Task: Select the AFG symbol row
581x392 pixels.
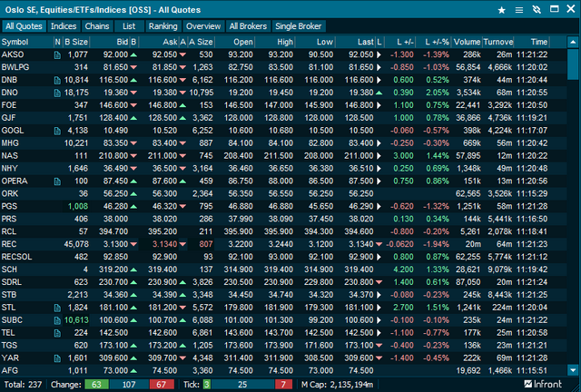Action: tap(283, 370)
